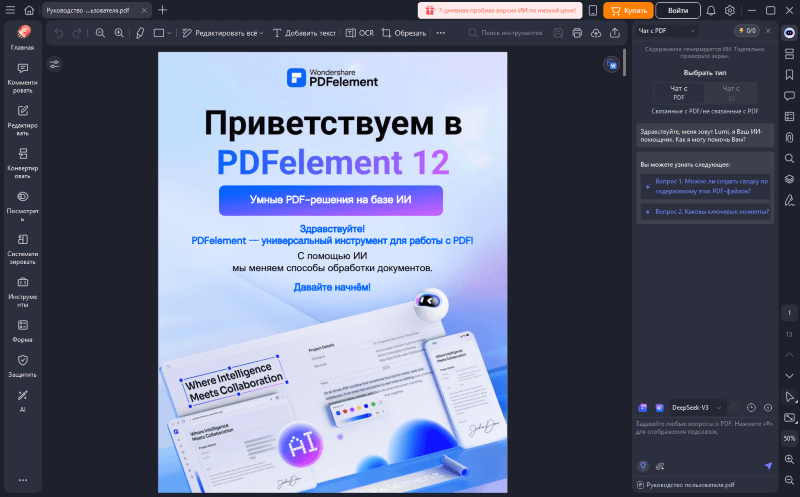The height and width of the screenshot is (497, 800).
Task: Open the form fields list panel icon
Action: (x=789, y=117)
